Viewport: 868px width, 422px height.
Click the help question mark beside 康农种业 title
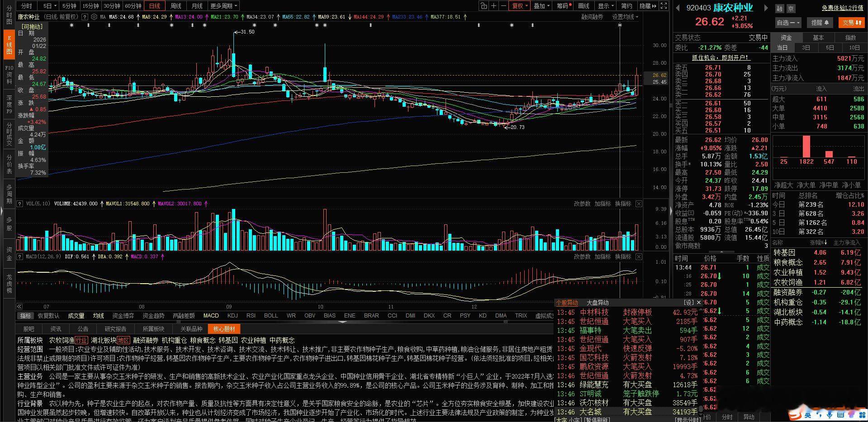coord(85,17)
